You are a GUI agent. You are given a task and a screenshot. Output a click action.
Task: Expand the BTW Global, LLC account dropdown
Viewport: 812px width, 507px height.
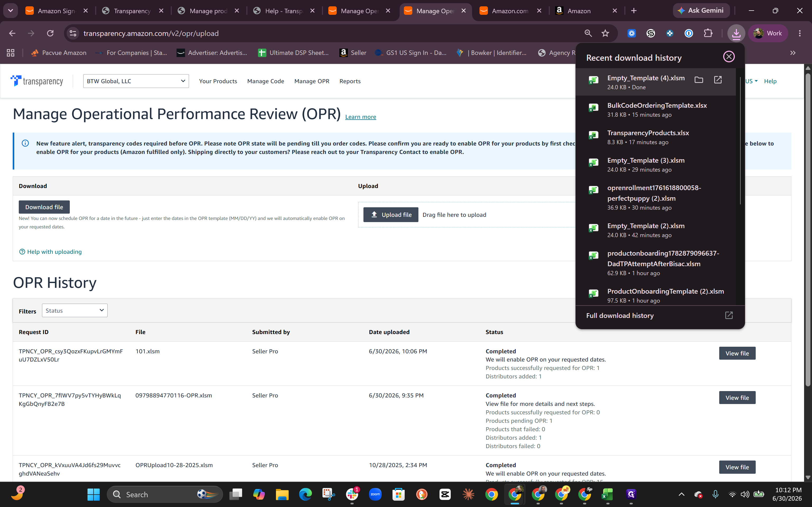(x=136, y=81)
